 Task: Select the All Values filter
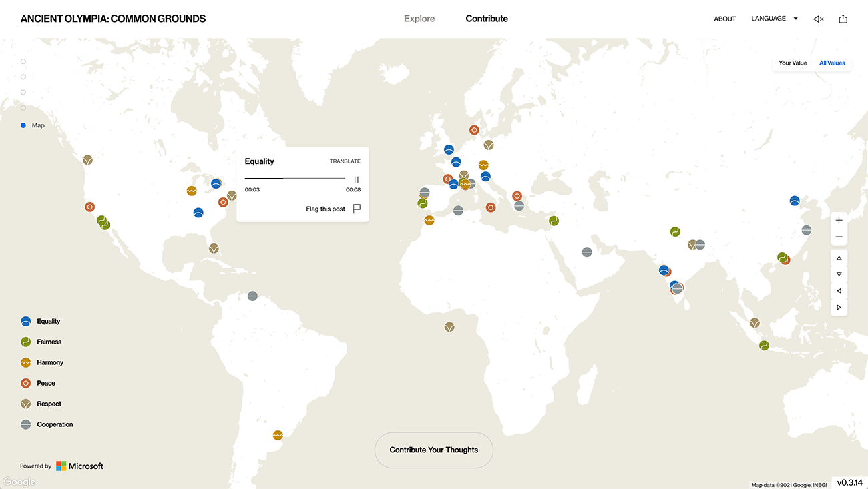click(832, 63)
